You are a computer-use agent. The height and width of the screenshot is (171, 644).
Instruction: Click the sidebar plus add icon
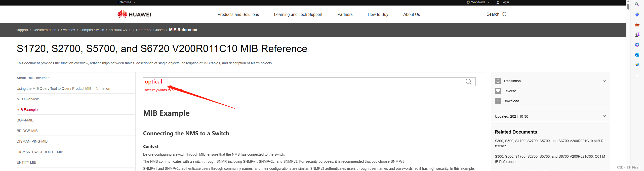pos(637,76)
